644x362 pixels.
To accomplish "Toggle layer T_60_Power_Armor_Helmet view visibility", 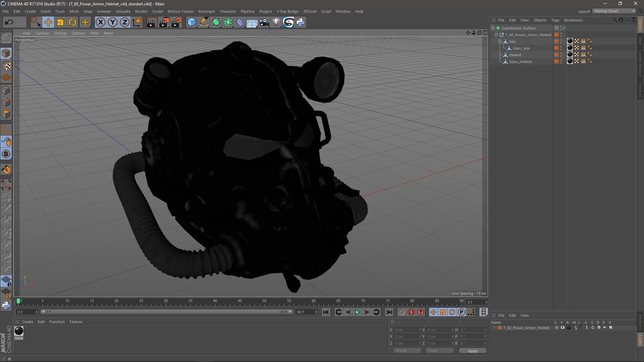I will (x=562, y=328).
